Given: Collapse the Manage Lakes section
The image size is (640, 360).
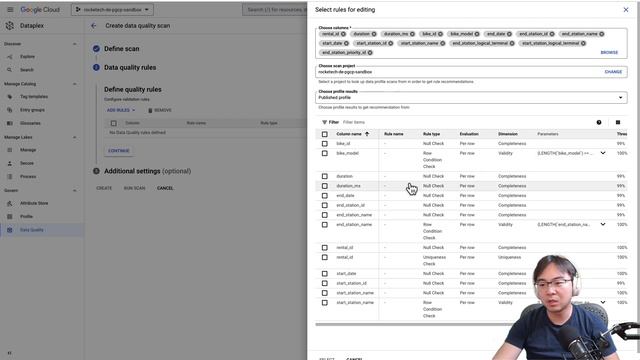Looking at the screenshot, I should tap(74, 138).
